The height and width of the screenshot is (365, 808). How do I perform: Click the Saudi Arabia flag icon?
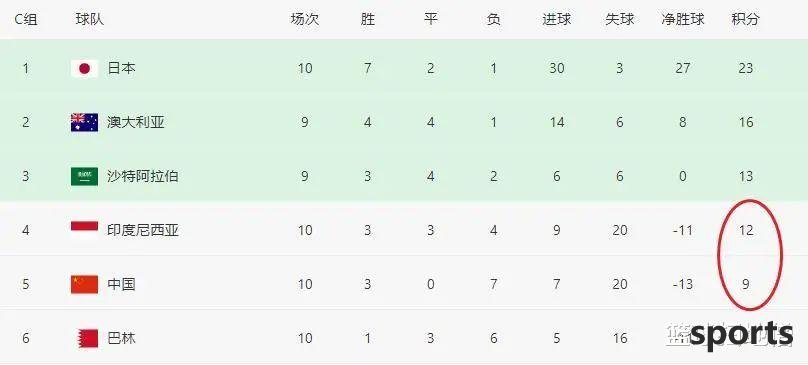pos(84,176)
